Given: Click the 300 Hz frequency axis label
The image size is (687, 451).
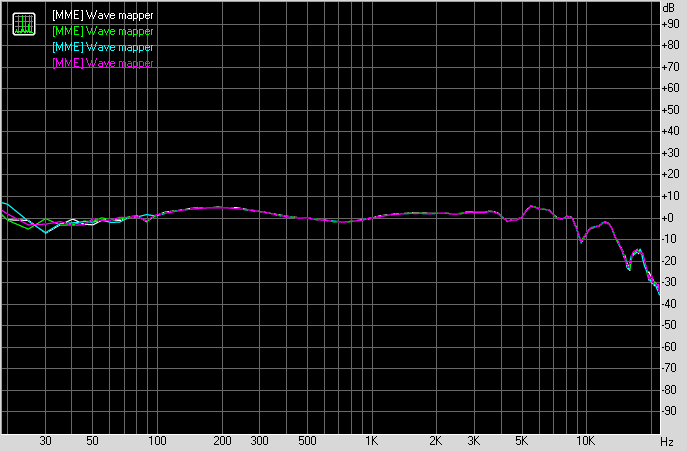Looking at the screenshot, I should 259,441.
